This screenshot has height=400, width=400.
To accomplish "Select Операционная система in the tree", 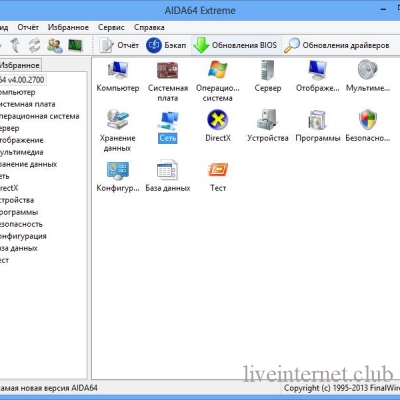I will click(39, 116).
